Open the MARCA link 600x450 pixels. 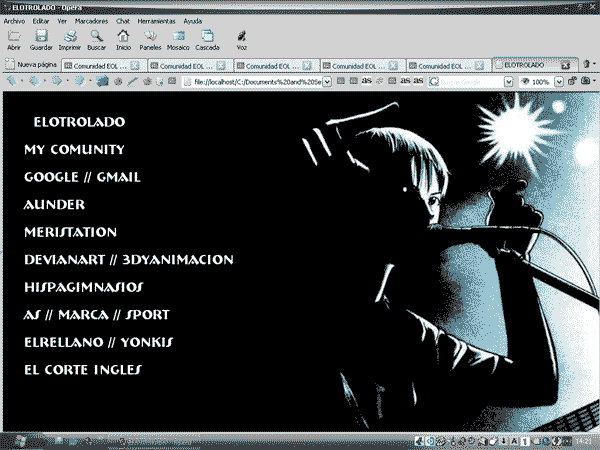pos(83,315)
